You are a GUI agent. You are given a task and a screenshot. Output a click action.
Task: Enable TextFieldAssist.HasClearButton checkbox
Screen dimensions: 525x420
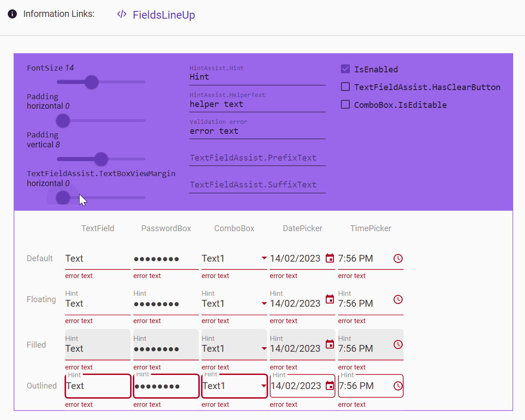tap(345, 87)
